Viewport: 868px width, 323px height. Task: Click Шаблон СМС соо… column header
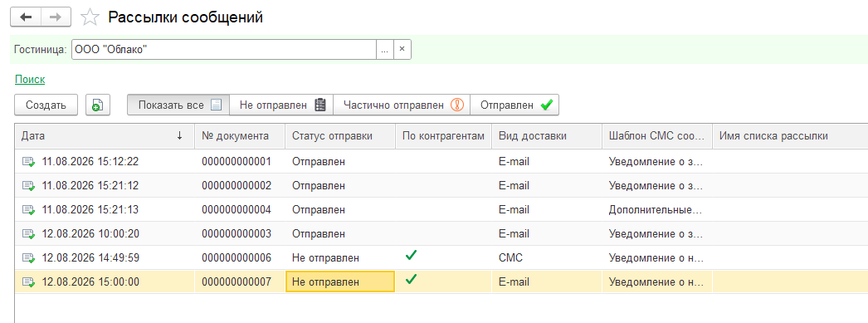[x=657, y=136]
